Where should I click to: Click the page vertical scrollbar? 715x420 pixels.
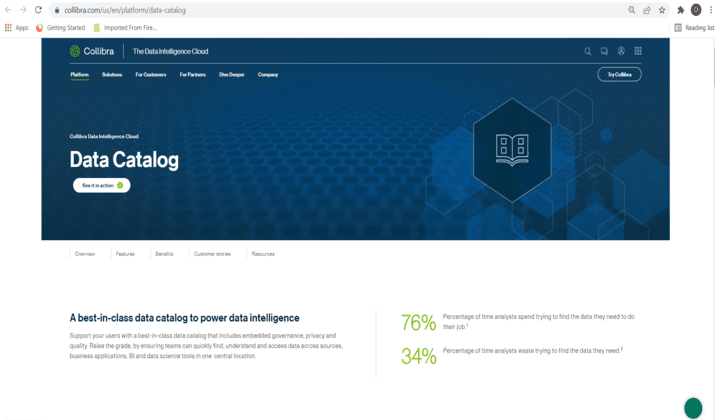(x=713, y=62)
